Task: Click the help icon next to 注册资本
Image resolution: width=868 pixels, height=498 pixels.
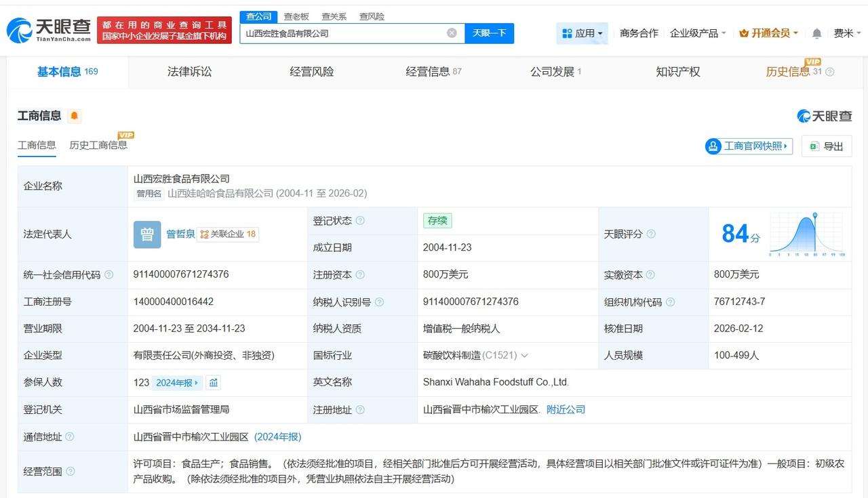Action: (360, 275)
